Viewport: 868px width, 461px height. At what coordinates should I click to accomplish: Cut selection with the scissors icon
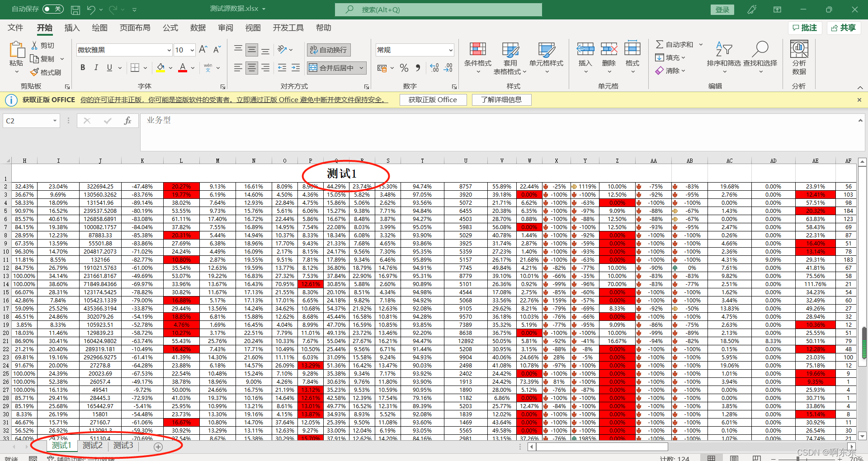click(x=34, y=46)
